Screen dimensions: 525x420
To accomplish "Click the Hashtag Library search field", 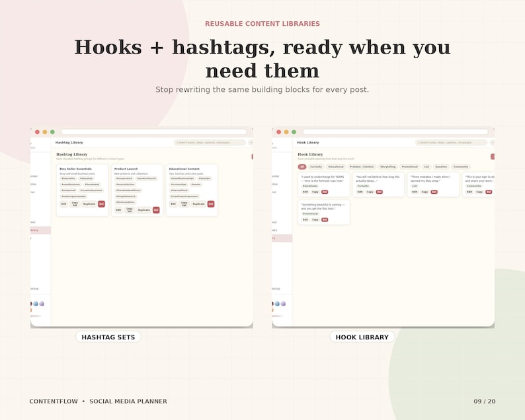I will coord(210,143).
